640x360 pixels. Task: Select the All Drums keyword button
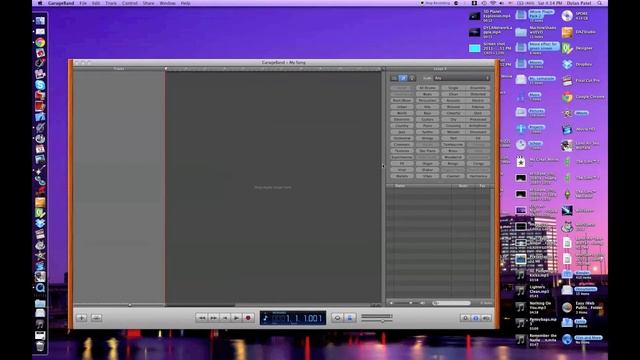(x=427, y=88)
